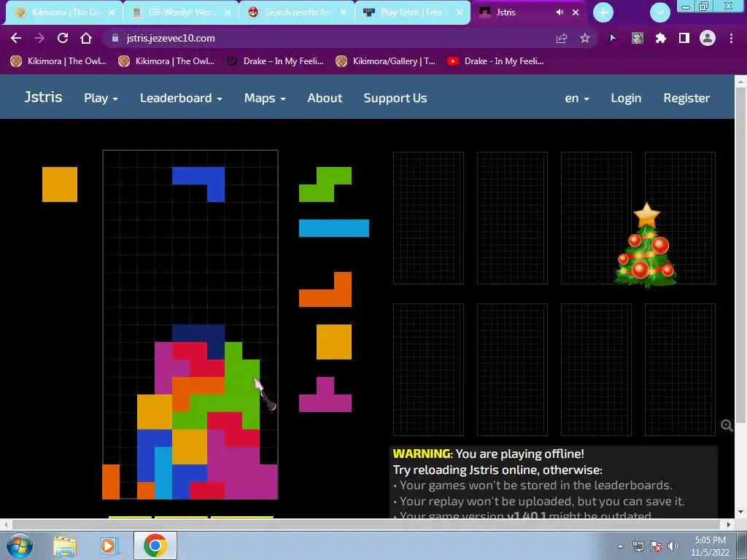Click the Chrome taskbar icon
This screenshot has height=560, width=747.
pyautogui.click(x=155, y=545)
